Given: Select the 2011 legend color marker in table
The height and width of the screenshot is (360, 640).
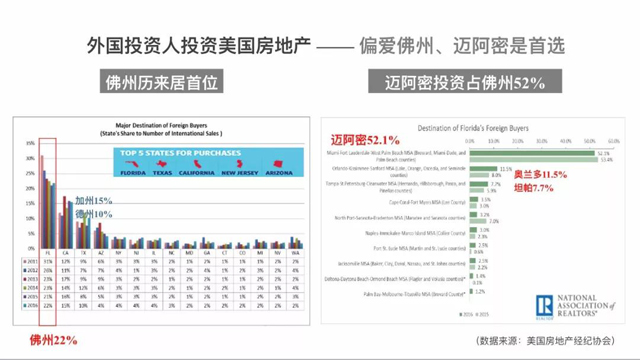Looking at the screenshot, I should [25, 262].
